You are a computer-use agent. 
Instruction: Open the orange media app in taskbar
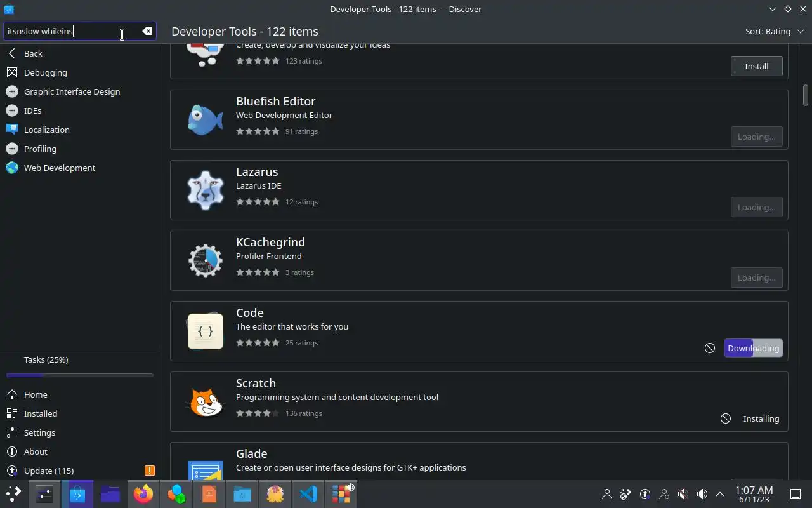pos(209,493)
